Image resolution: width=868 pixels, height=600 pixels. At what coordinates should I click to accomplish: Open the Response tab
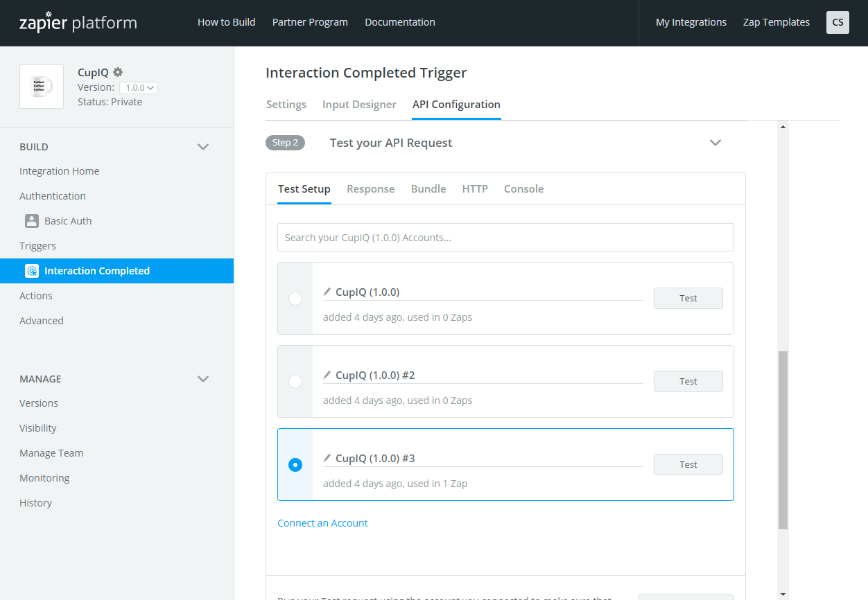[371, 189]
